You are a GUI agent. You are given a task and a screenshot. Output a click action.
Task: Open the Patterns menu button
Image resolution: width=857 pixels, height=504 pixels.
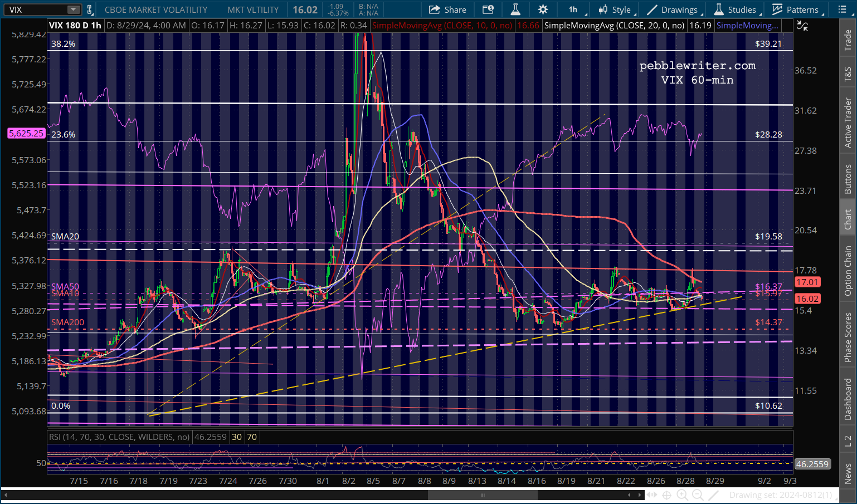(795, 9)
